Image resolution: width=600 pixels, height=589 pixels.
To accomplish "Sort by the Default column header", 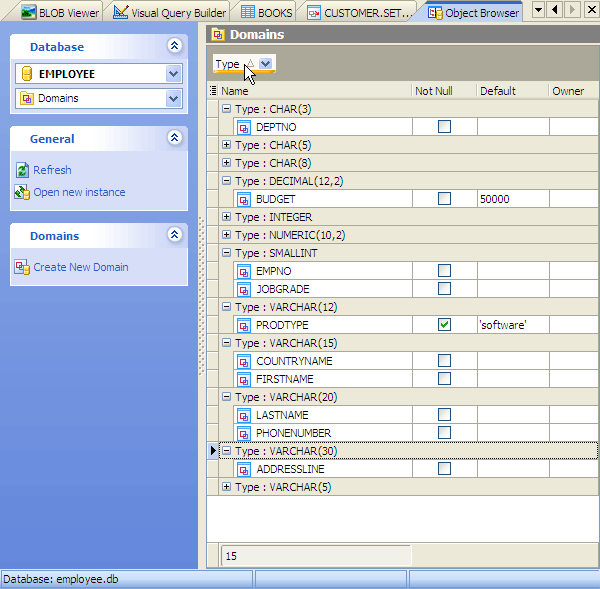I will point(513,91).
